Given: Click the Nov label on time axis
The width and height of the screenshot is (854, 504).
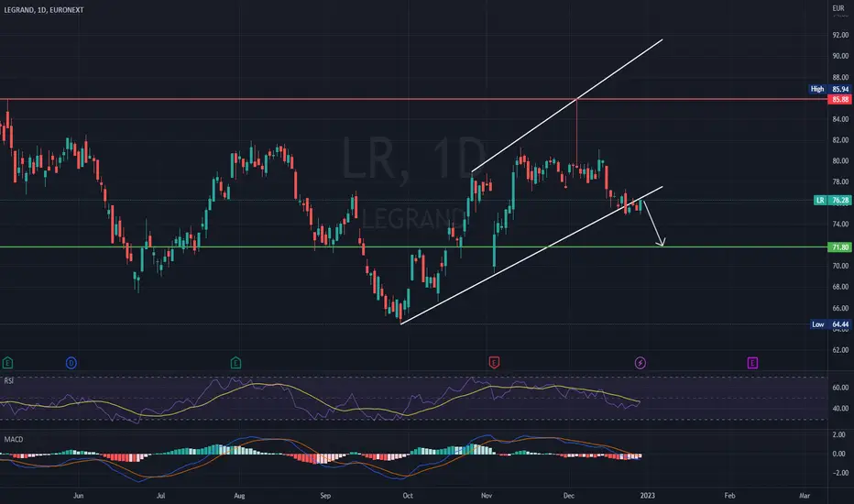Looking at the screenshot, I should pyautogui.click(x=487, y=496).
